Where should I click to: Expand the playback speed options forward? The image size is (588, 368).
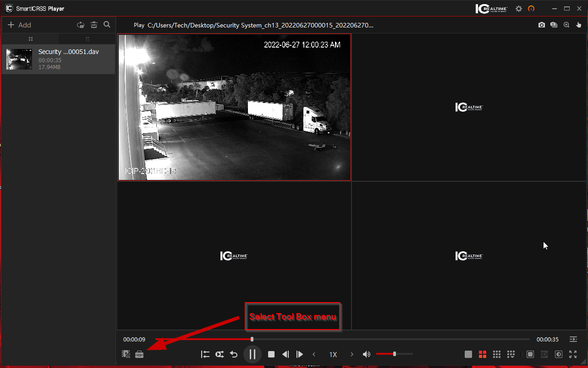tap(352, 354)
